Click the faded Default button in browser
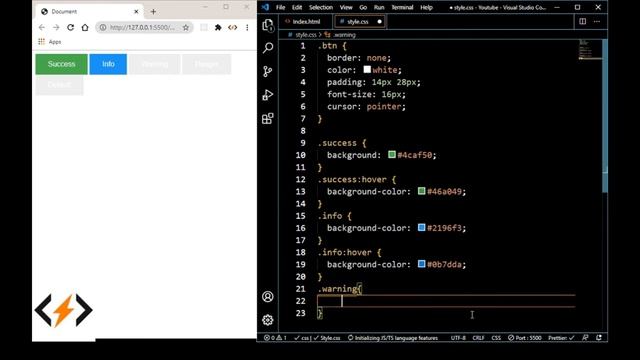Screen dimensions: 640x360 point(59,85)
